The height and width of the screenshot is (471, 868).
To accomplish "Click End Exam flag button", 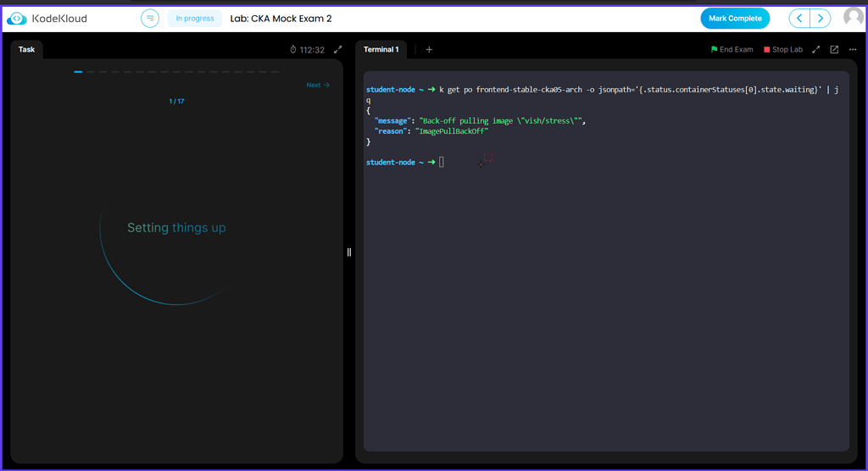I will coord(732,50).
